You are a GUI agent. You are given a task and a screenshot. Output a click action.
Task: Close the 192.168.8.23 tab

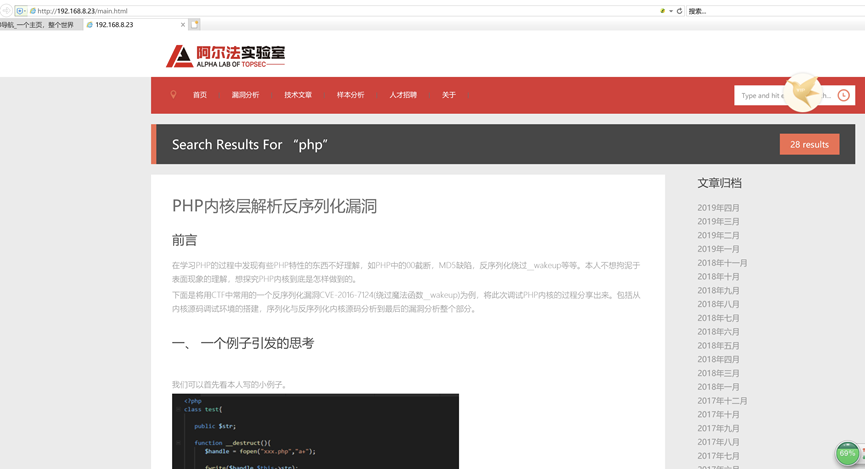click(183, 25)
